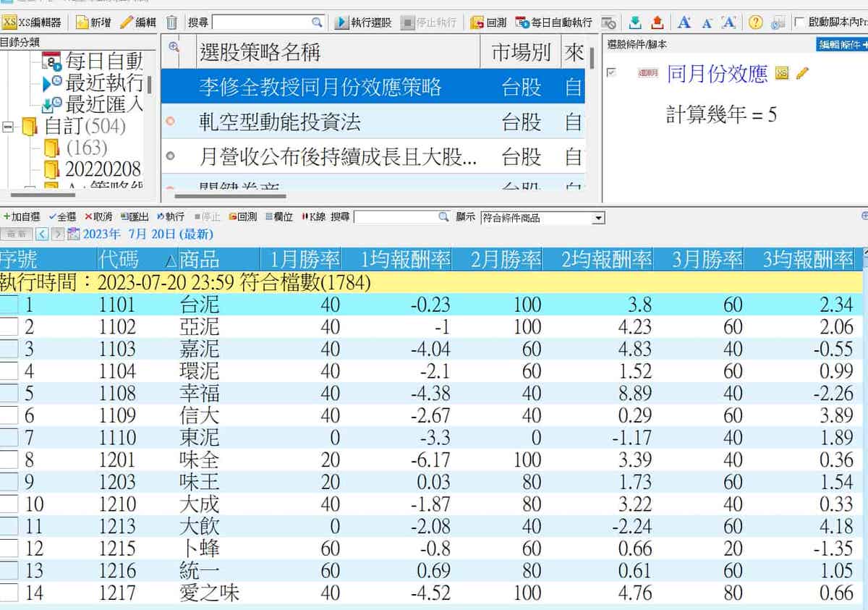868x610 pixels.
Task: Open the XS script icon beside 同月份效應
Action: coord(782,73)
